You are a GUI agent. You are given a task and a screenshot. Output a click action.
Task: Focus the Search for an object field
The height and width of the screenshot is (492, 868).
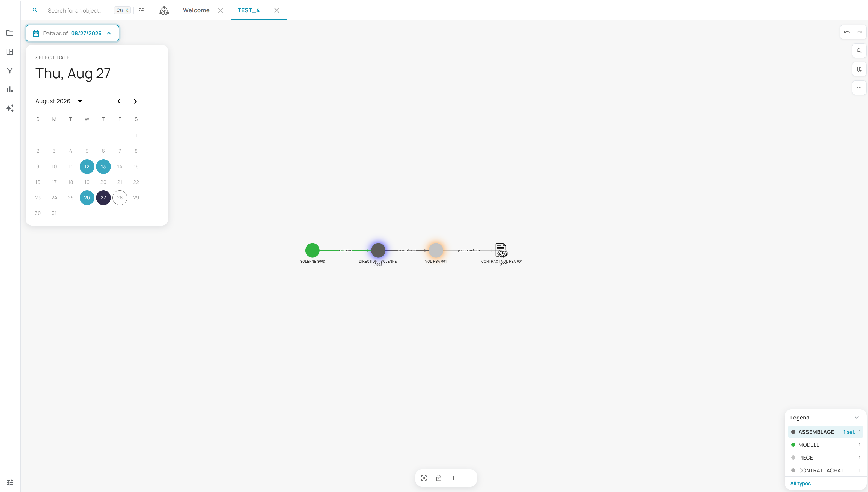75,10
